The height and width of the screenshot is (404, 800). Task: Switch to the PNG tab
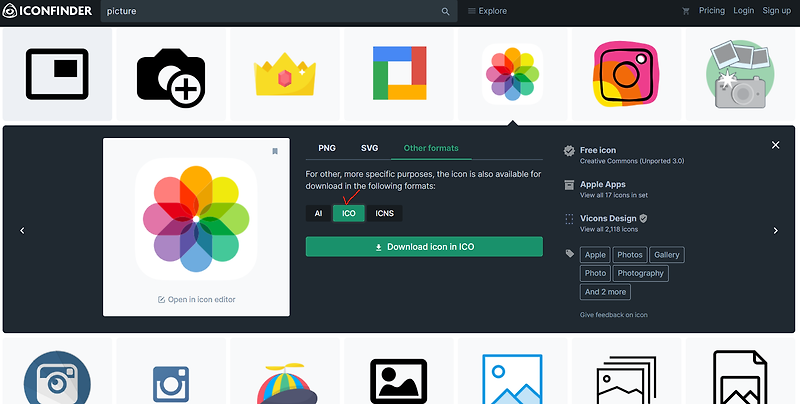point(327,148)
